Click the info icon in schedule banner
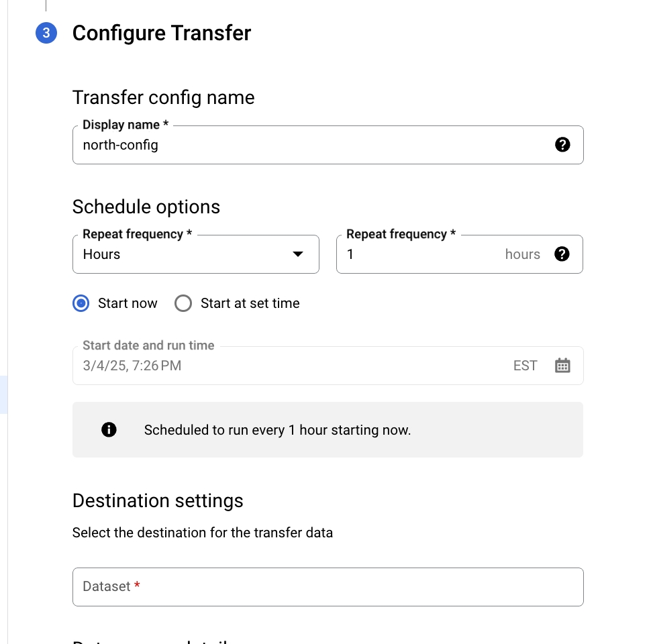 pyautogui.click(x=109, y=430)
